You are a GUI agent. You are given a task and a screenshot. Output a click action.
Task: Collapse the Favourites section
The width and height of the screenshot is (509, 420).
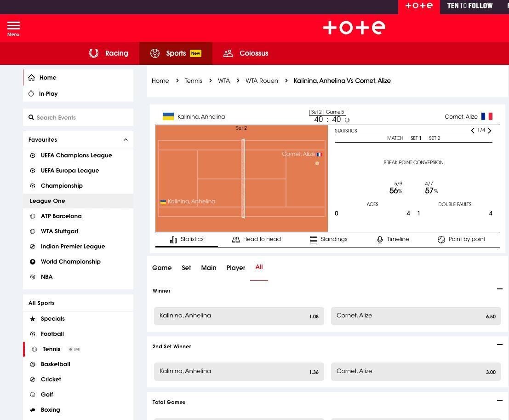click(x=126, y=140)
